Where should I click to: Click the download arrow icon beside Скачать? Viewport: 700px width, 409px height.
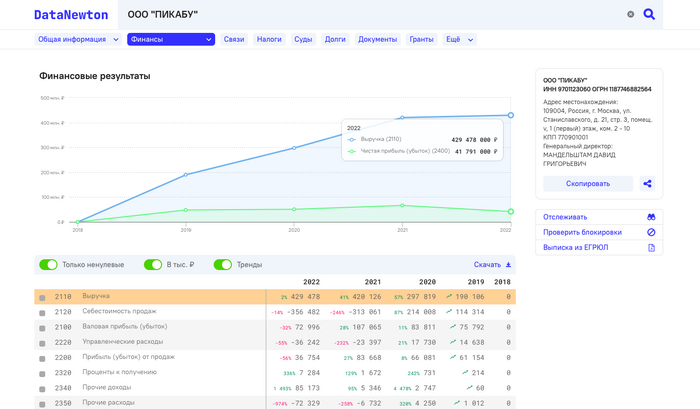pyautogui.click(x=508, y=265)
